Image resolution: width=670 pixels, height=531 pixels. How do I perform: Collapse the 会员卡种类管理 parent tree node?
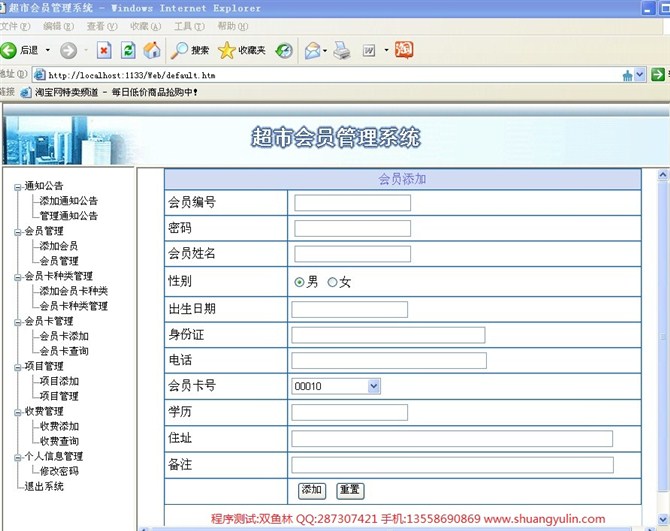(18, 277)
